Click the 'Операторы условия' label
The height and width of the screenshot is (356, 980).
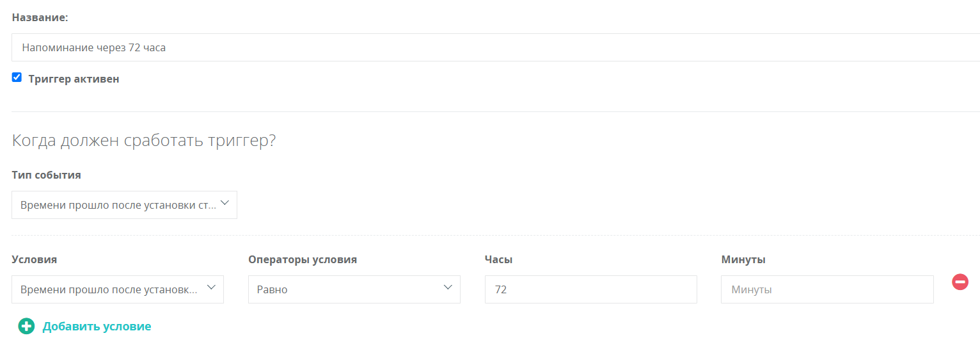(x=303, y=259)
